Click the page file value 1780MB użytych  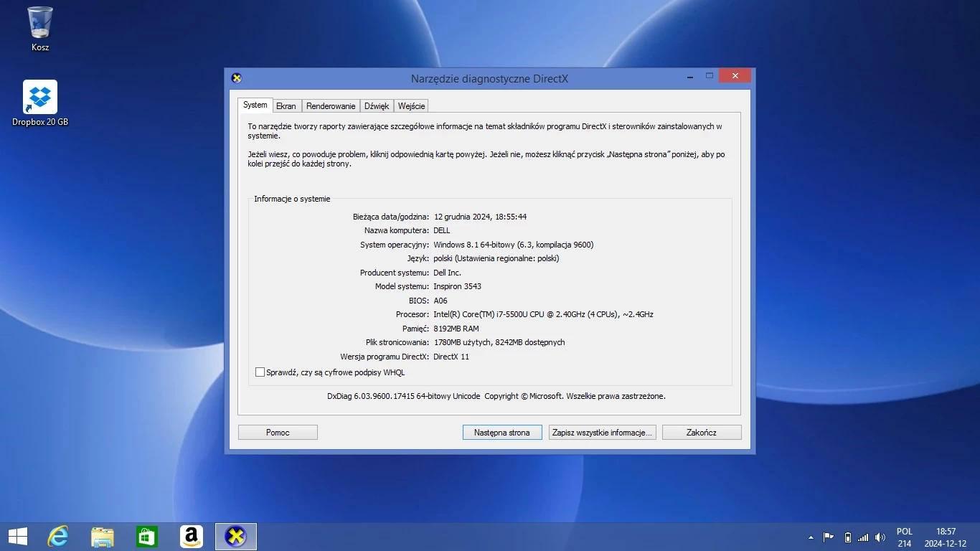499,342
